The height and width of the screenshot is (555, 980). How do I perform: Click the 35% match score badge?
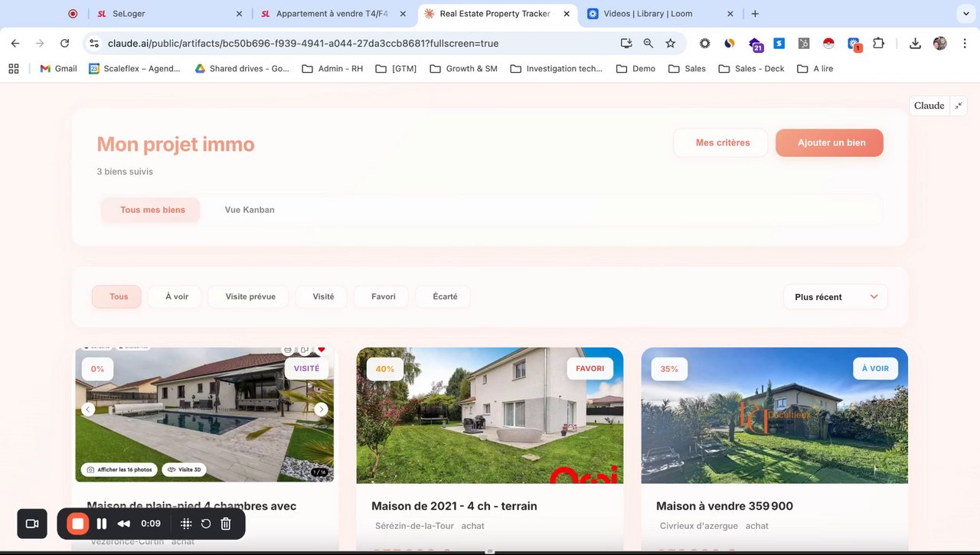pos(669,369)
